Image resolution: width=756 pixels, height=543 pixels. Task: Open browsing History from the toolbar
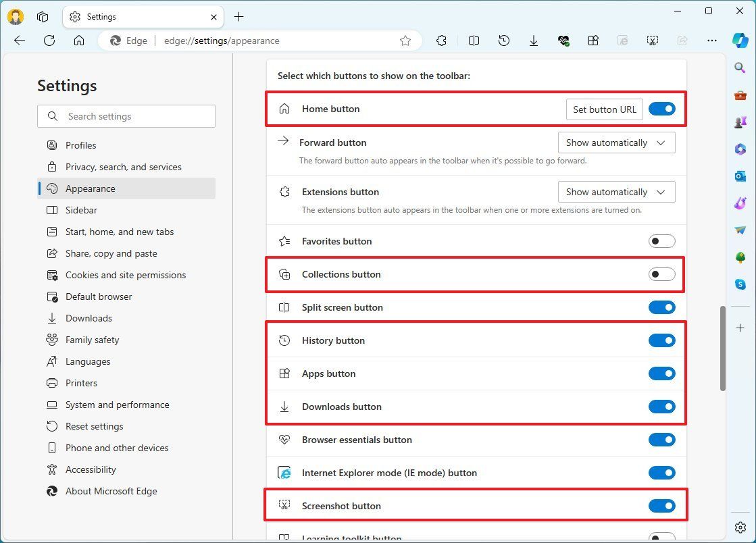[503, 41]
